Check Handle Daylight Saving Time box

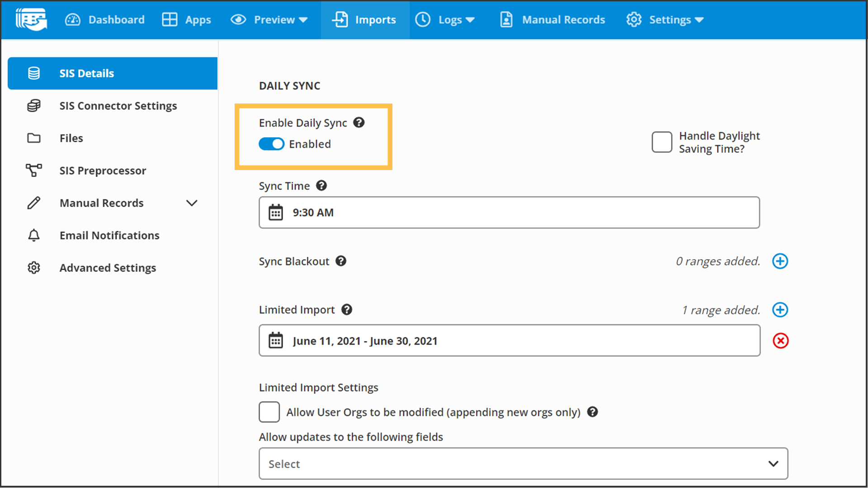662,142
